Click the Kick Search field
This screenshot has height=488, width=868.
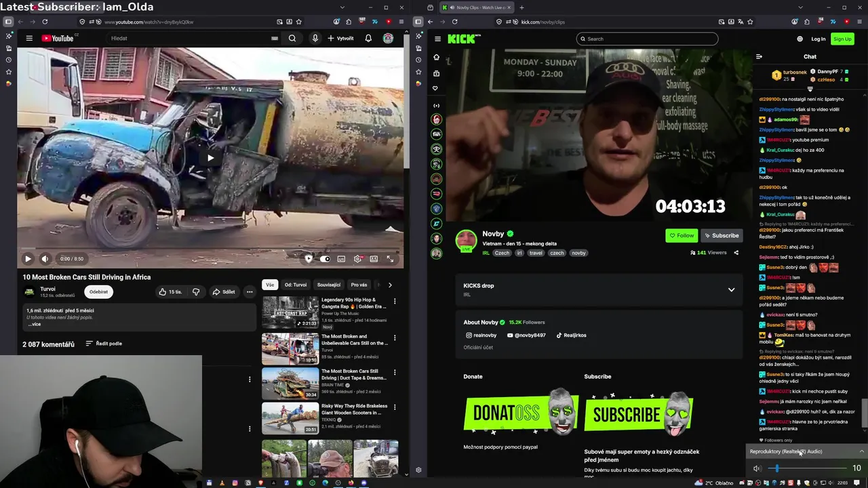pos(647,39)
